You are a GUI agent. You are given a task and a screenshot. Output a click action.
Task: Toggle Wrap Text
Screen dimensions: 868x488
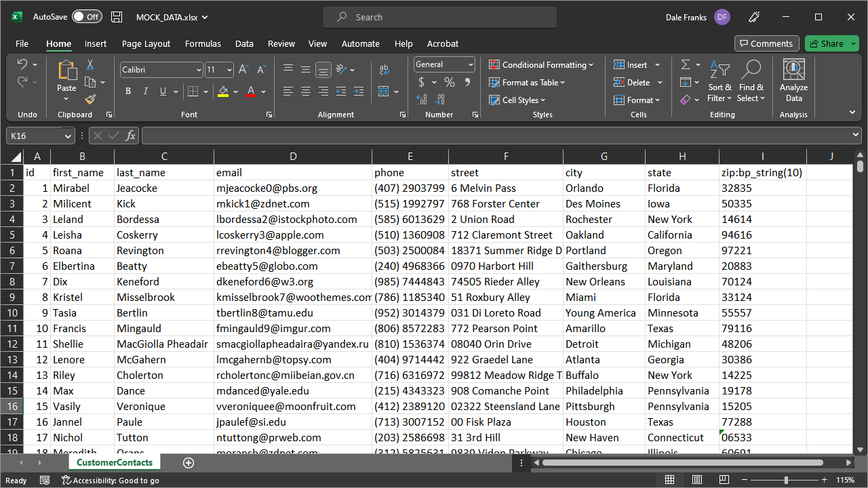coord(384,70)
